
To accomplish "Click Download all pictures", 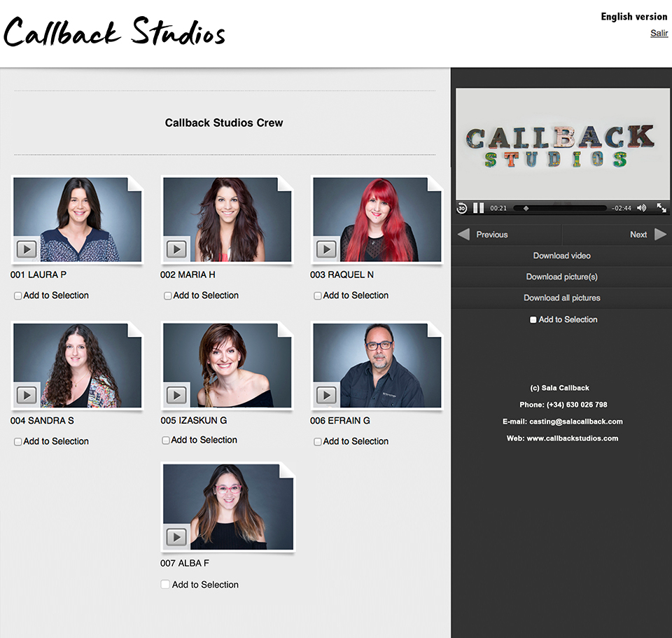I will tap(561, 298).
